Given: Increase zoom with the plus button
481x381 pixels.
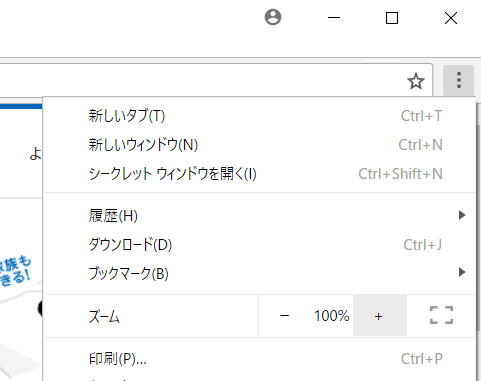Looking at the screenshot, I should tap(380, 316).
